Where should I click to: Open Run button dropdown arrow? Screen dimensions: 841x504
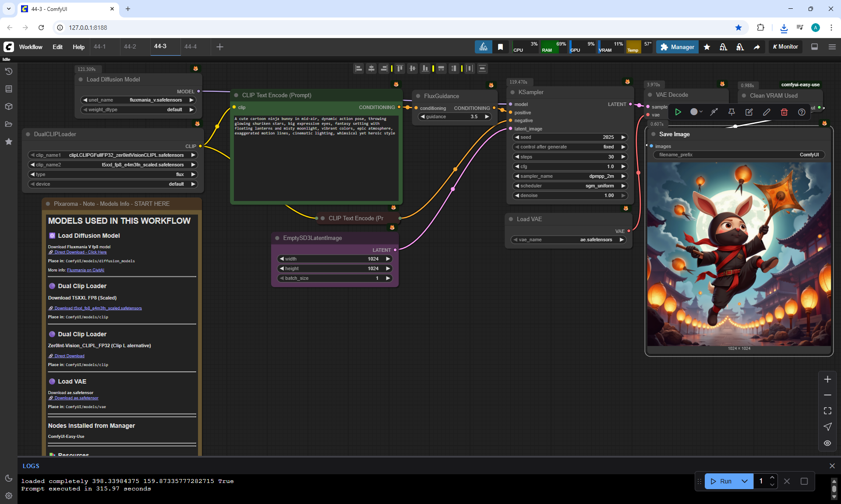click(745, 481)
